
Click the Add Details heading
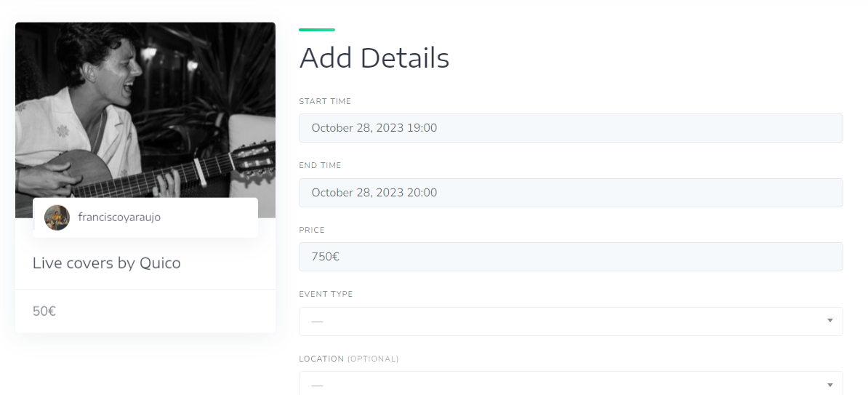click(x=374, y=57)
